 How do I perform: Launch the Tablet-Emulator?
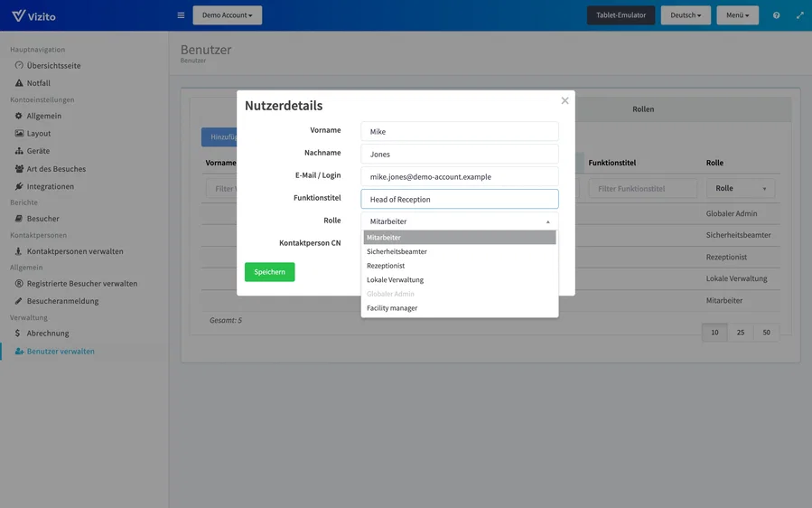[621, 15]
